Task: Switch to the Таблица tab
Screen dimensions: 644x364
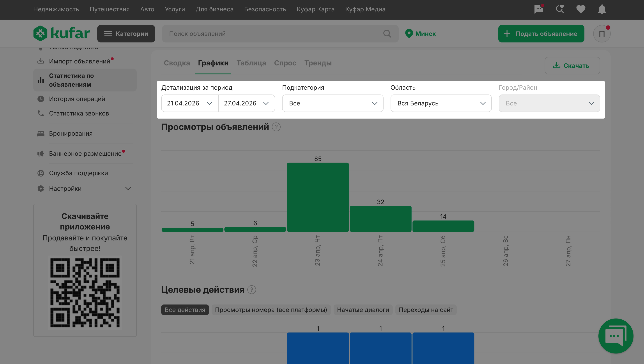Action: (x=251, y=63)
